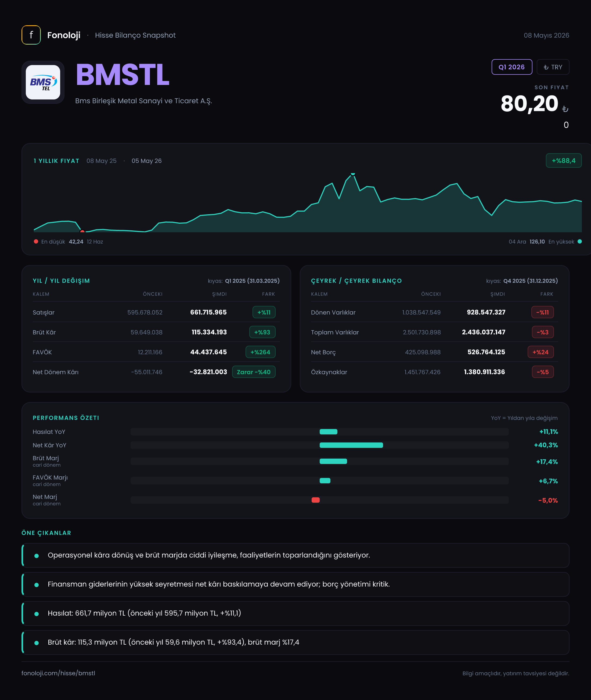The height and width of the screenshot is (700, 591).
Task: Click the Hasılat 661,7 milyon TL highlight
Action: 295,613
